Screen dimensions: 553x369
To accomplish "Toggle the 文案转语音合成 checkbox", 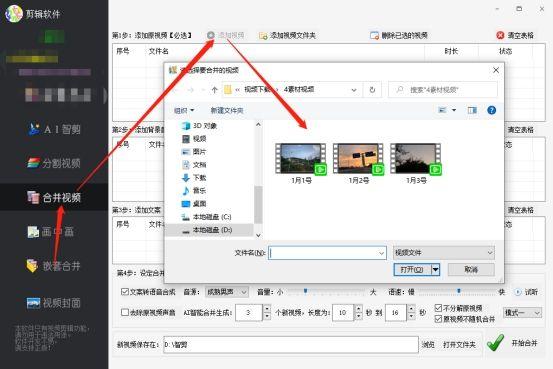I will click(124, 292).
